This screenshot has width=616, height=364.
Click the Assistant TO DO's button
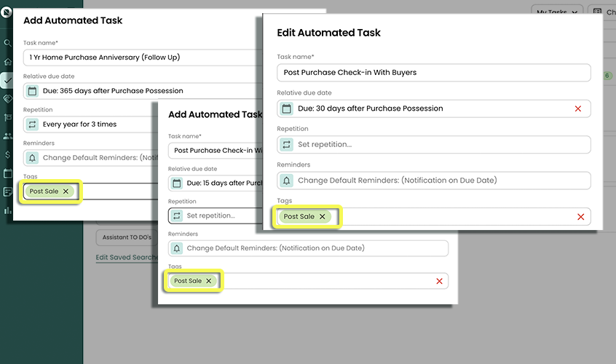[x=124, y=237]
